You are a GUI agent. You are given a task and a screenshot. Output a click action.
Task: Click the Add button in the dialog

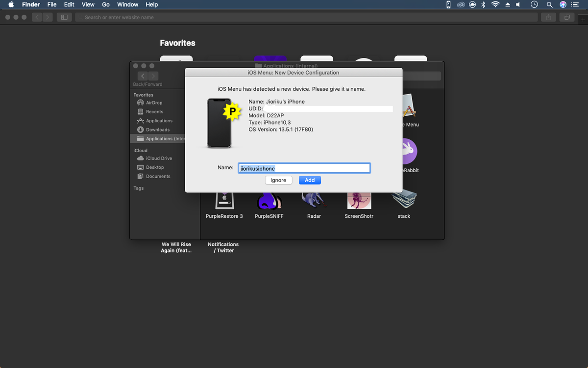pos(310,180)
